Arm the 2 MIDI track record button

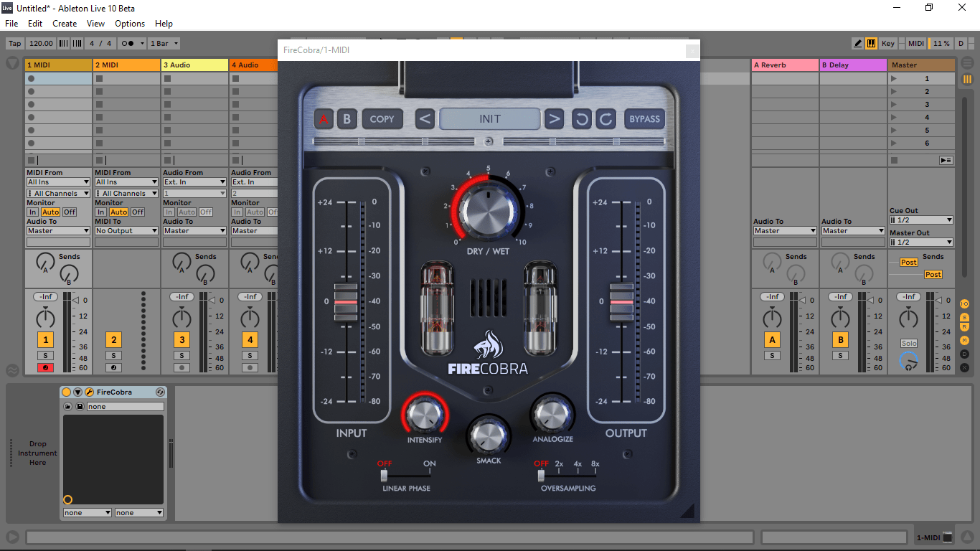(113, 368)
